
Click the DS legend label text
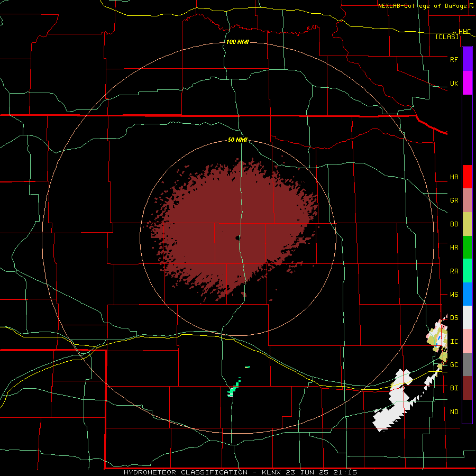tap(454, 318)
